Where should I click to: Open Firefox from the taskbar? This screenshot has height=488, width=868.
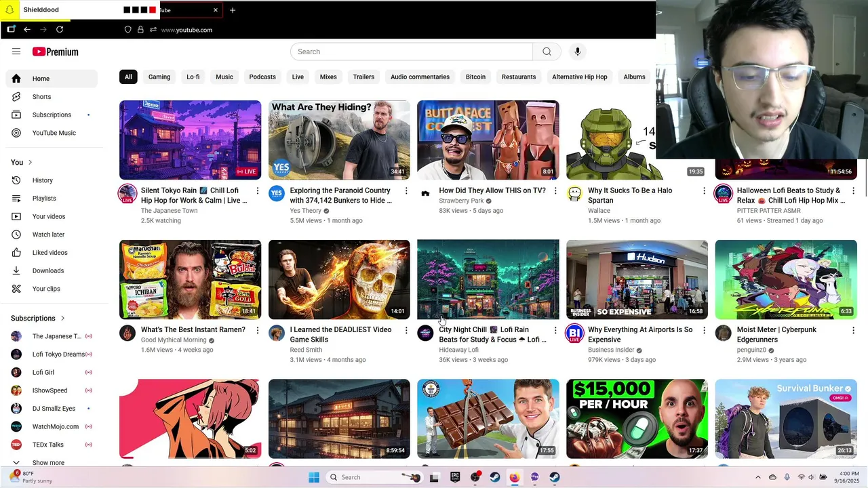click(x=515, y=477)
